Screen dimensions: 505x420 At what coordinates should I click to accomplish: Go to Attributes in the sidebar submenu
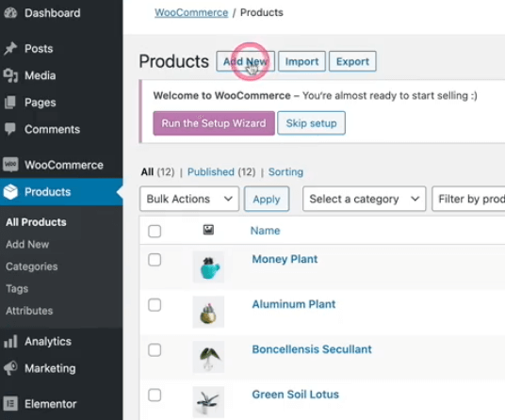(x=29, y=311)
